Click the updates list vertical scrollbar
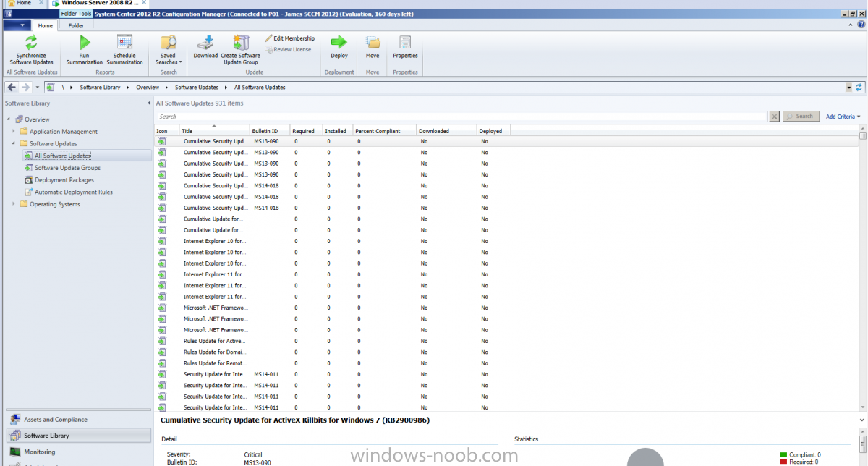The width and height of the screenshot is (868, 466). (x=863, y=268)
